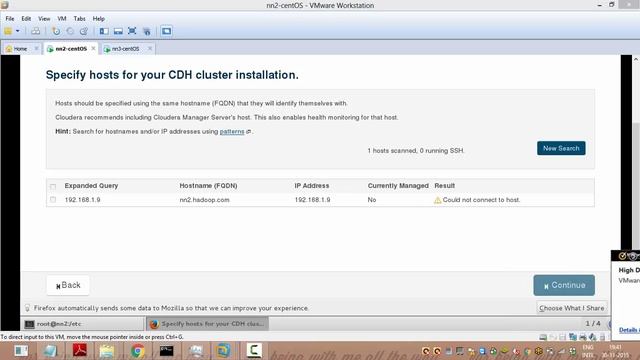Open the Adobe Reader taskbar icon
Viewport: 640px width, 360px height.
coord(80,350)
